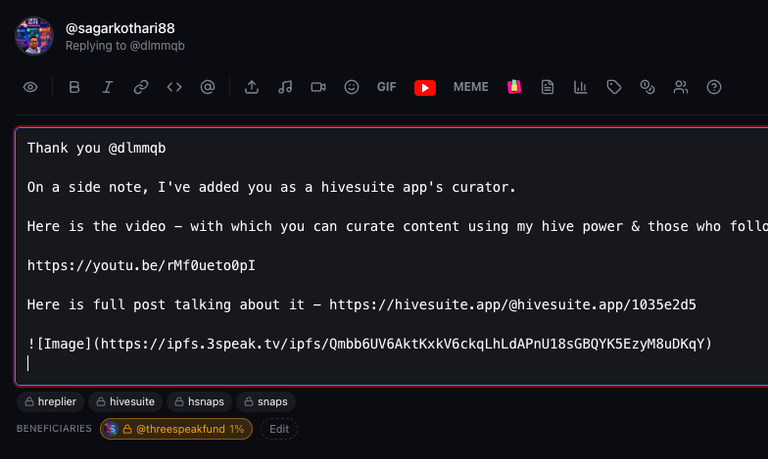
Task: Select the @threespeakfund 1% beneficiary chip
Action: coord(176,429)
